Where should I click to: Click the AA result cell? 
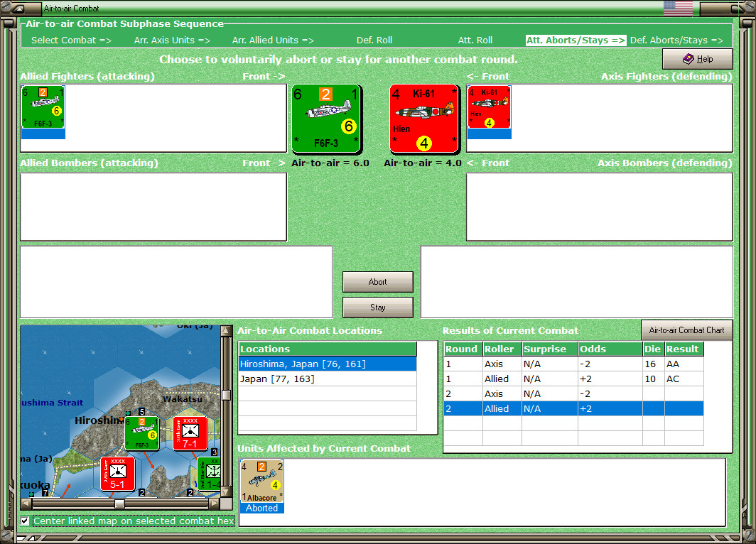click(684, 364)
